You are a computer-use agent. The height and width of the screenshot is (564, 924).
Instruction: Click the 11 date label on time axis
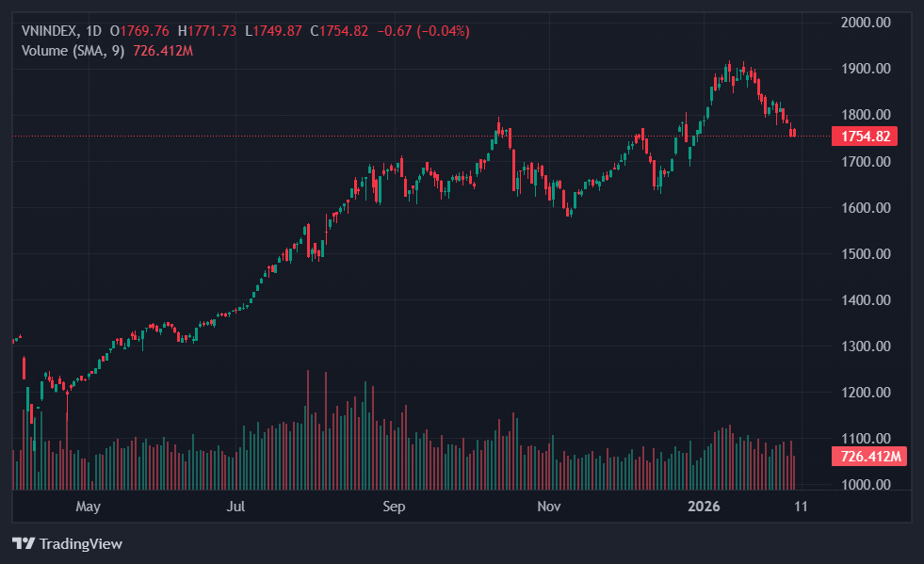pyautogui.click(x=801, y=508)
